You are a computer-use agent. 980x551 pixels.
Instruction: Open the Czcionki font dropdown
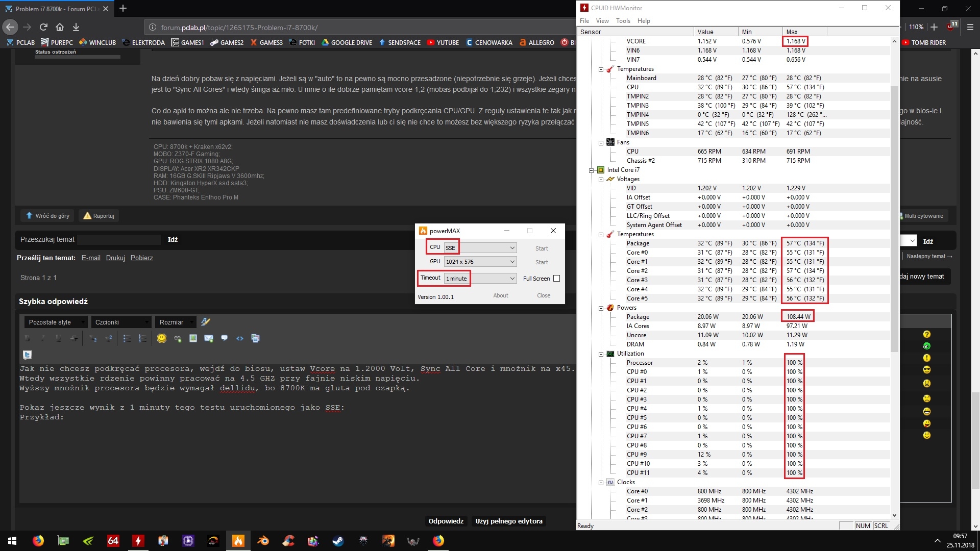121,322
